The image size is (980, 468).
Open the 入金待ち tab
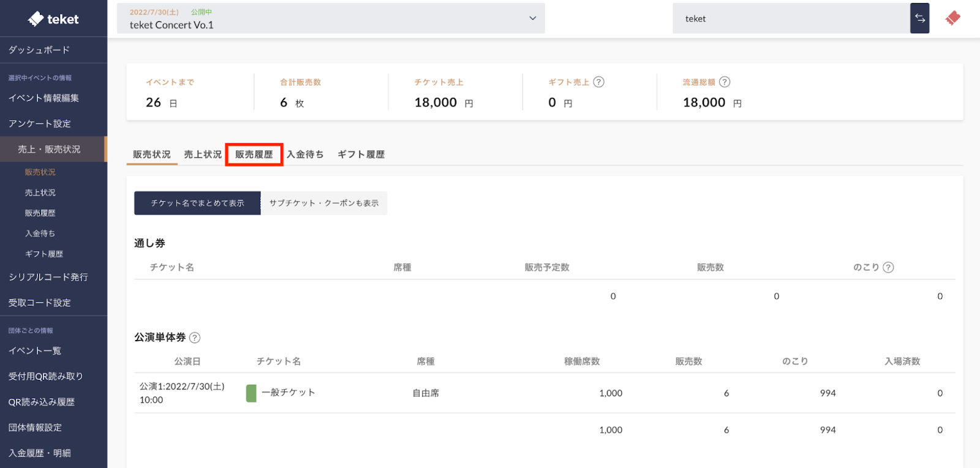305,154
